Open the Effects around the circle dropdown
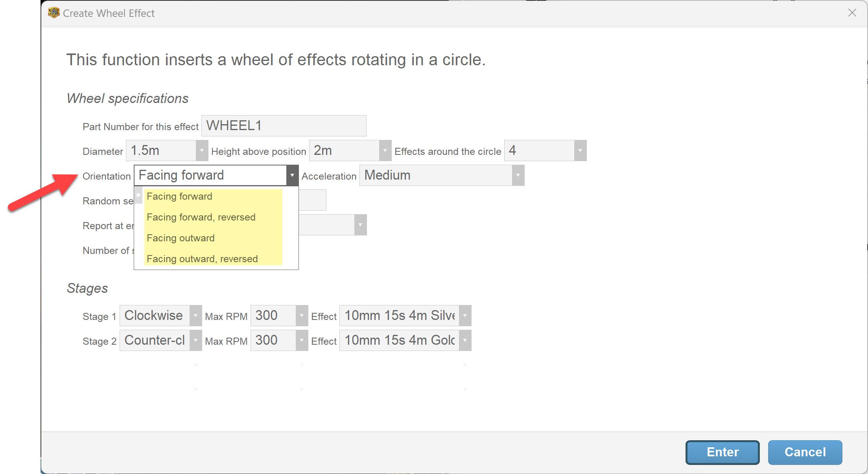 580,151
